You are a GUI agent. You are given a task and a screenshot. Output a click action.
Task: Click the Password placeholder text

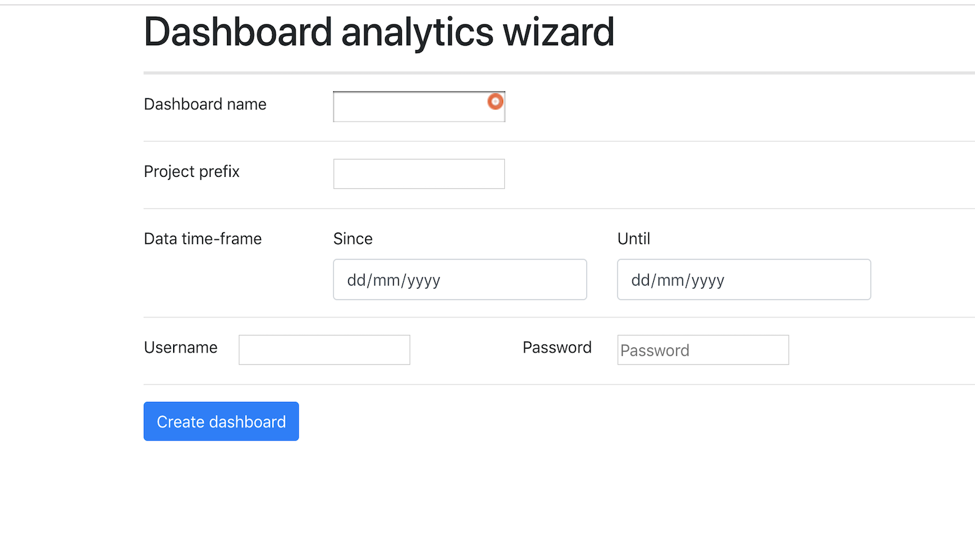(654, 350)
